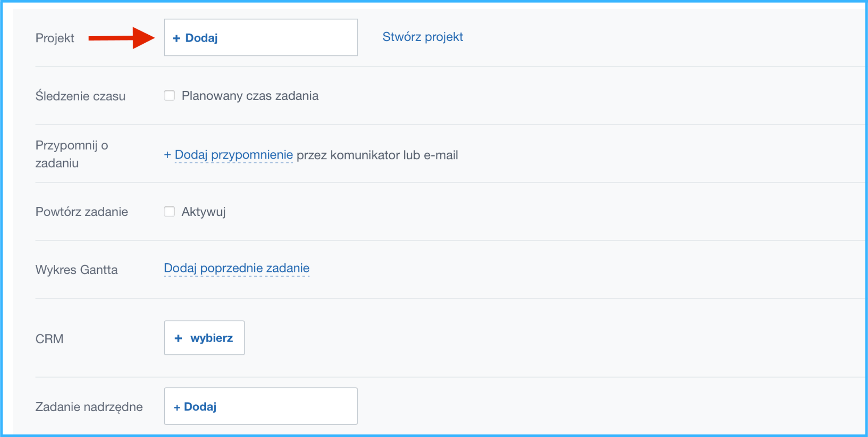The image size is (868, 437).
Task: Click the 'Aktywuj' checkbox label text
Action: (x=203, y=212)
